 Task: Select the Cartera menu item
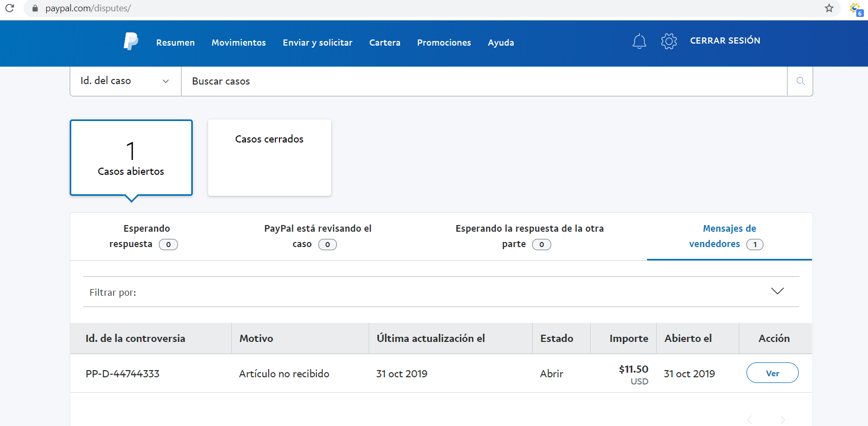[385, 43]
